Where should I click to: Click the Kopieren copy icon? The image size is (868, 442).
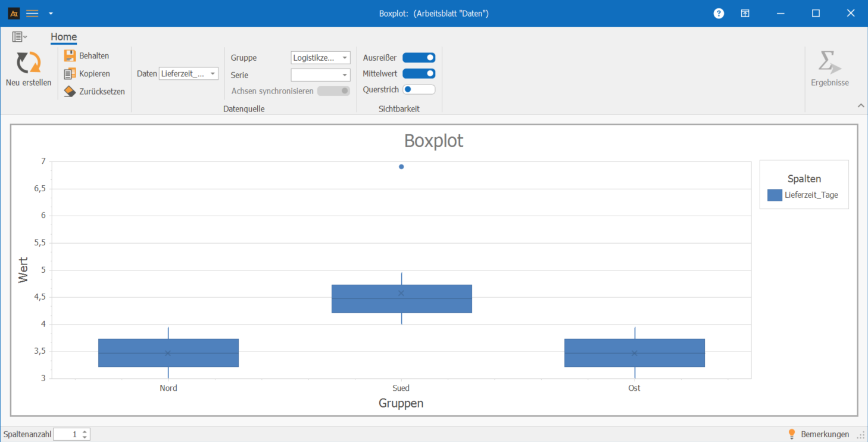click(70, 74)
